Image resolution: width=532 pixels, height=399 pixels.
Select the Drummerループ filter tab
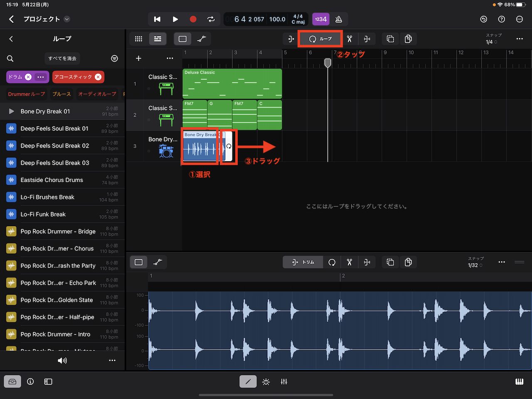tap(27, 94)
